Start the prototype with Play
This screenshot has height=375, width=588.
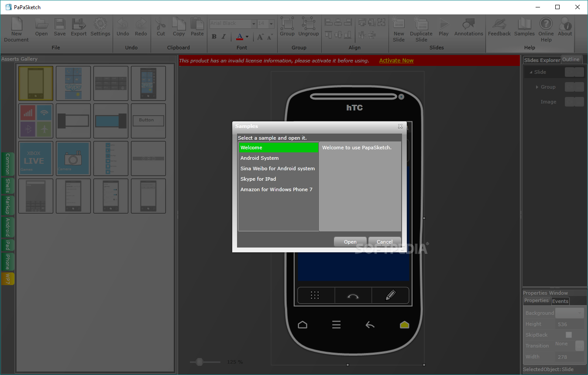444,24
